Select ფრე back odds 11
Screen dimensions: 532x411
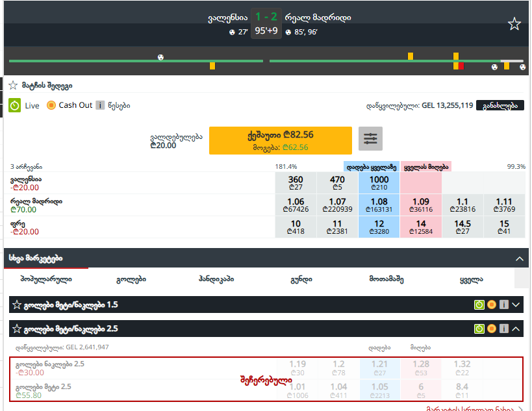point(337,227)
